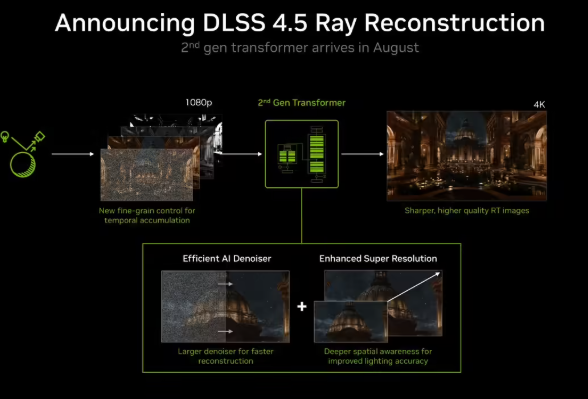This screenshot has height=399, width=588.
Task: Click 'Sharper, higher quality RT images' caption
Action: pos(467,211)
